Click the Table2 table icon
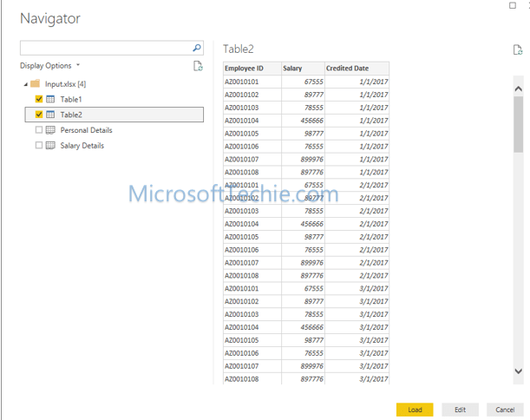 50,115
